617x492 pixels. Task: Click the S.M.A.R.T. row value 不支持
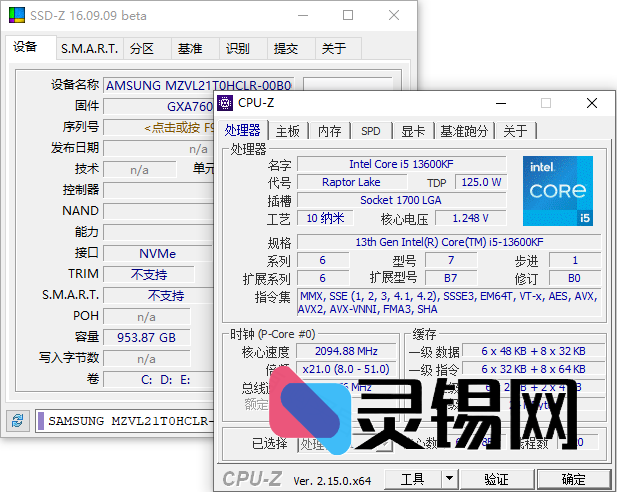pos(159,296)
